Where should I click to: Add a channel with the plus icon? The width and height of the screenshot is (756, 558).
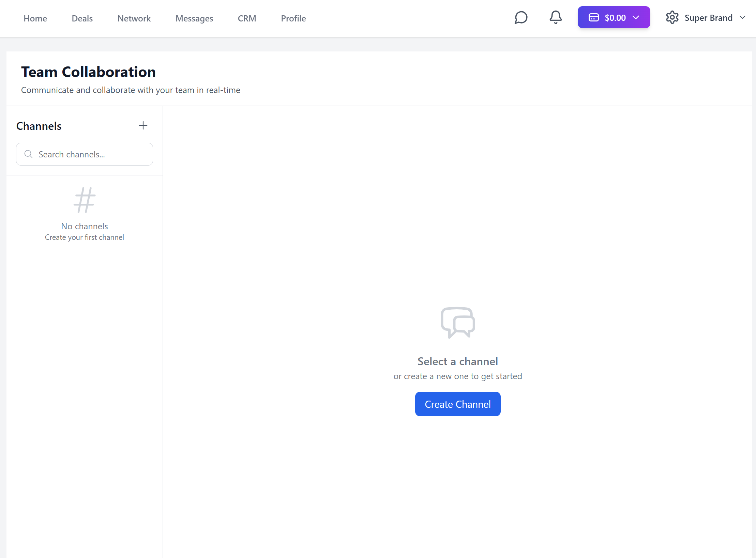click(x=143, y=126)
